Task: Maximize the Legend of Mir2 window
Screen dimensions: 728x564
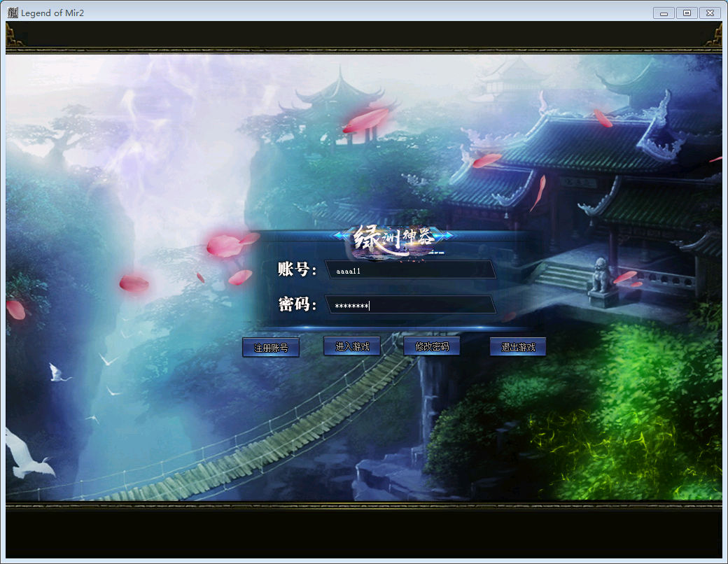Action: pos(687,13)
